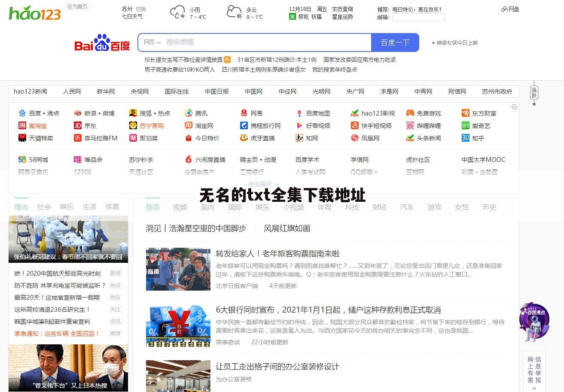Click the Baidu paw logo
The height and width of the screenshot is (392, 564).
102,43
